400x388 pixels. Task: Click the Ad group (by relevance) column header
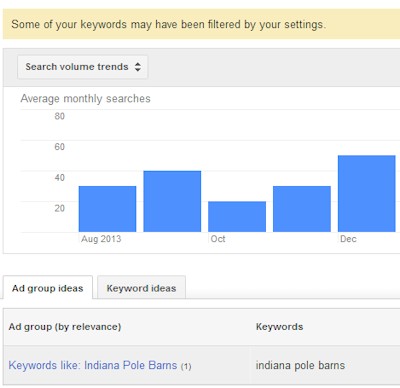pos(65,327)
